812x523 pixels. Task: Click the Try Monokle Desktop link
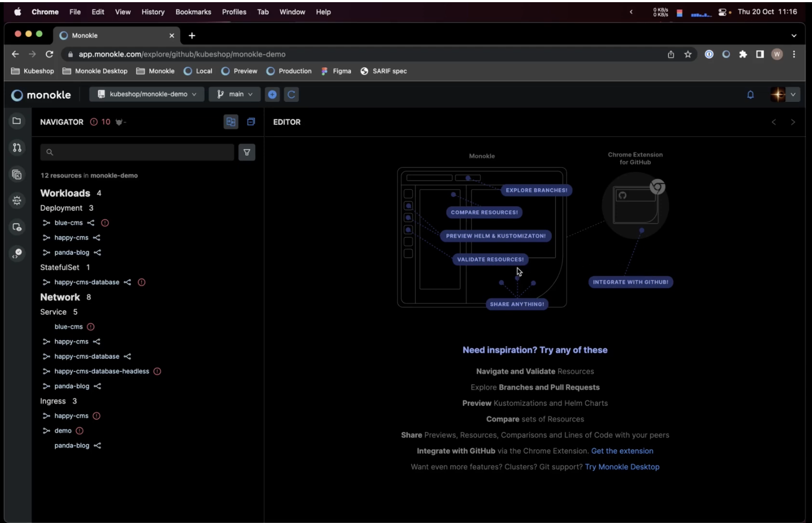pyautogui.click(x=622, y=467)
